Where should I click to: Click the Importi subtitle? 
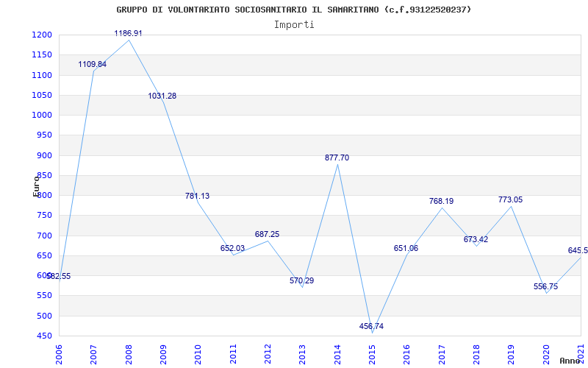pos(294,24)
